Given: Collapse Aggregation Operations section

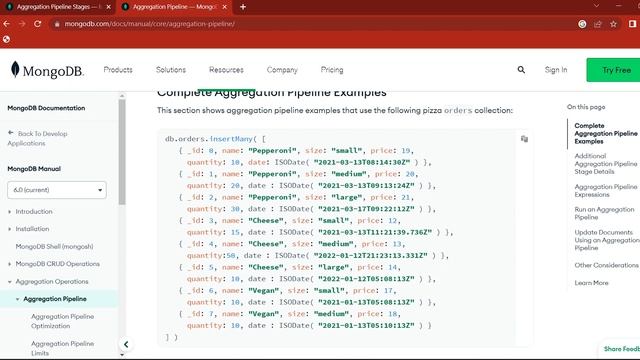Looking at the screenshot, I should pos(52,282).
